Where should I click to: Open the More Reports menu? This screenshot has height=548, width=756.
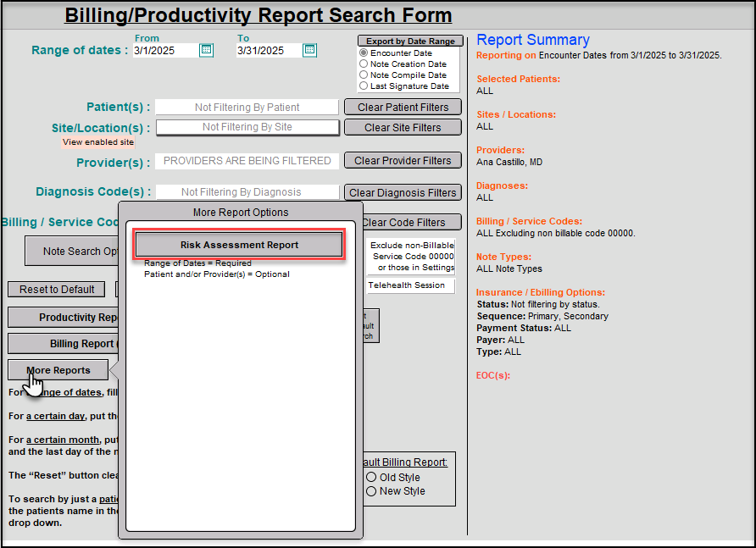pyautogui.click(x=58, y=369)
